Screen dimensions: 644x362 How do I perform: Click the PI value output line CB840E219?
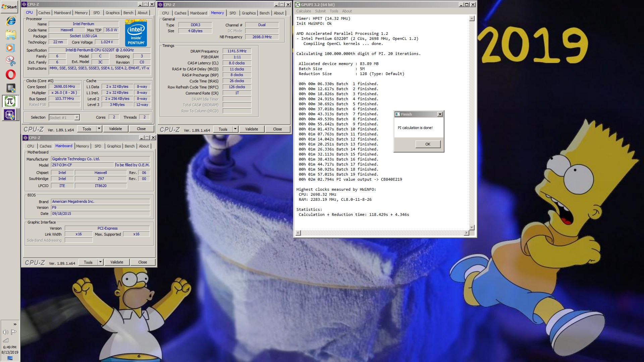[350, 179]
